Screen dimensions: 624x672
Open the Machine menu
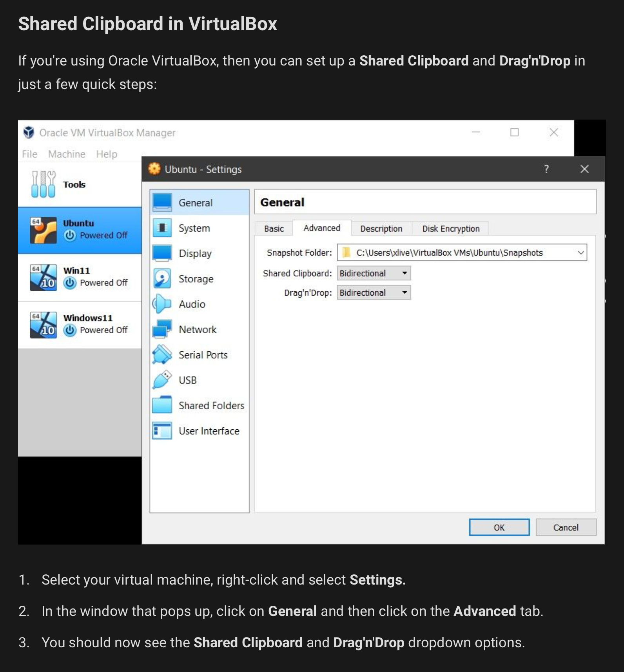67,154
